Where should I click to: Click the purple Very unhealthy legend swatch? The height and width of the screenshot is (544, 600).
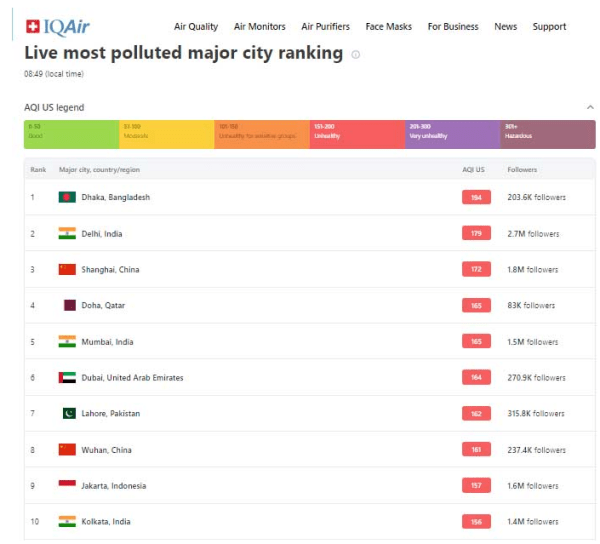click(453, 134)
